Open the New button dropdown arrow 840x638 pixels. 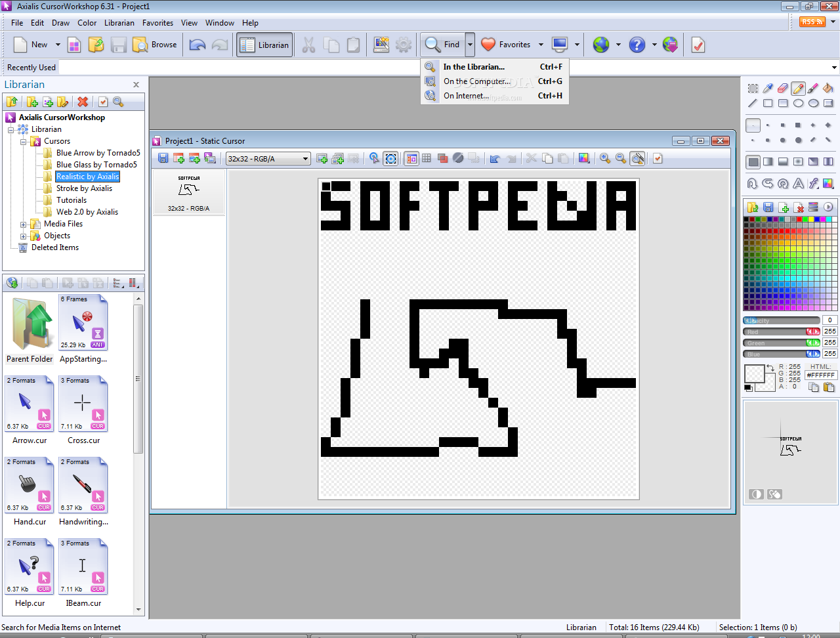pos(58,45)
